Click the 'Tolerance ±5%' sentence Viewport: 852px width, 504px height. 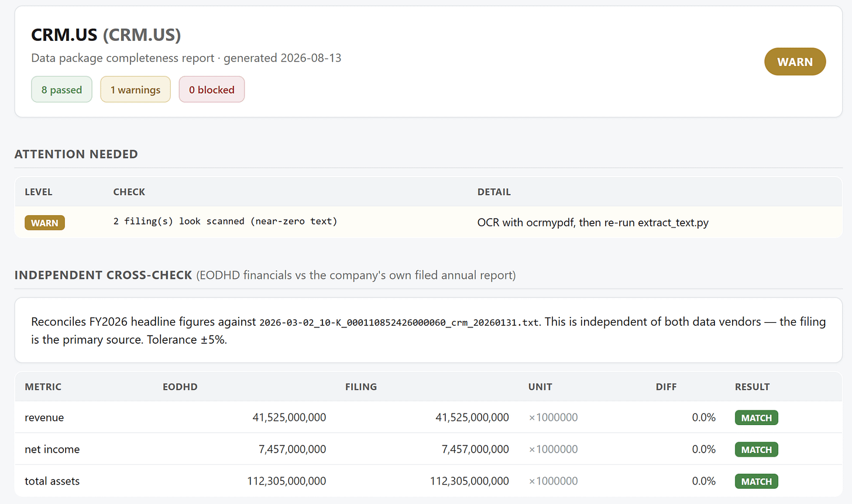point(187,340)
